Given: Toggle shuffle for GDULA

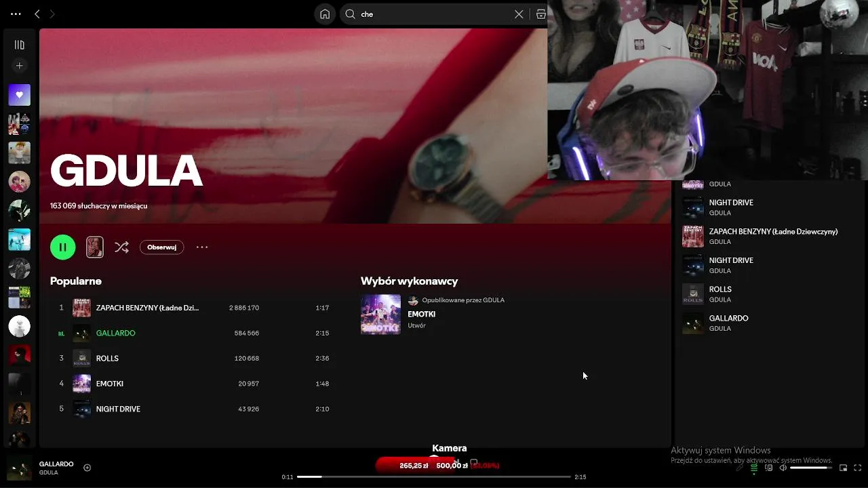Looking at the screenshot, I should [121, 247].
